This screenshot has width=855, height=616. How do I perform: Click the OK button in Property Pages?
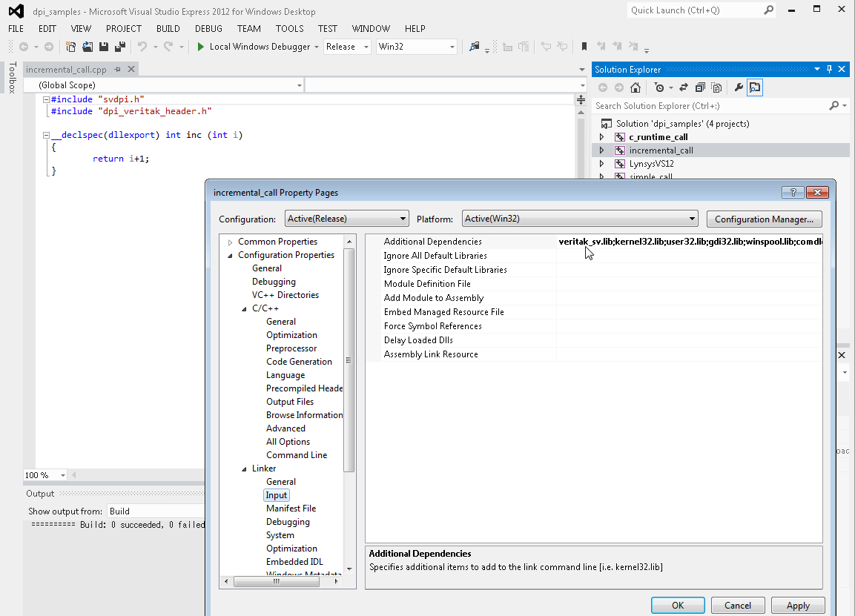[678, 606]
